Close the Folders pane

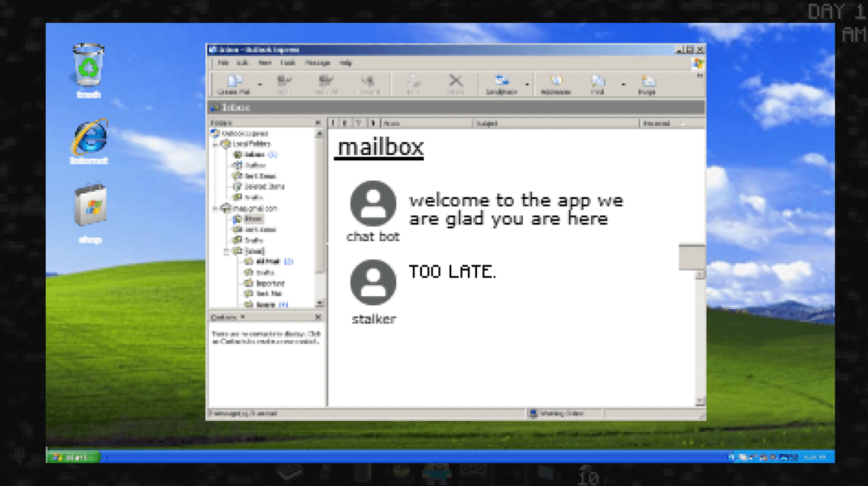click(318, 123)
